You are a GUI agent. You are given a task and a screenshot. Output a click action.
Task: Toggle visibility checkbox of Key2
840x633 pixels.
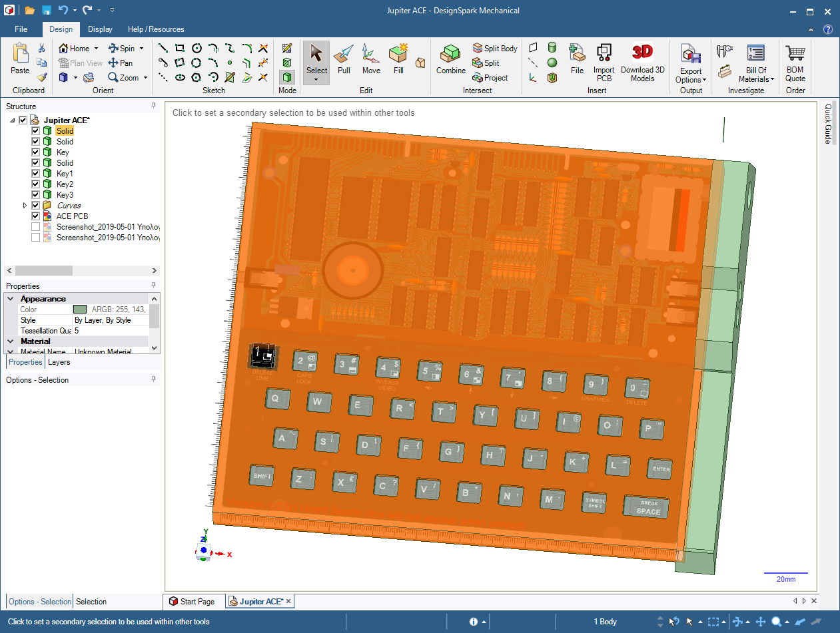pos(36,184)
